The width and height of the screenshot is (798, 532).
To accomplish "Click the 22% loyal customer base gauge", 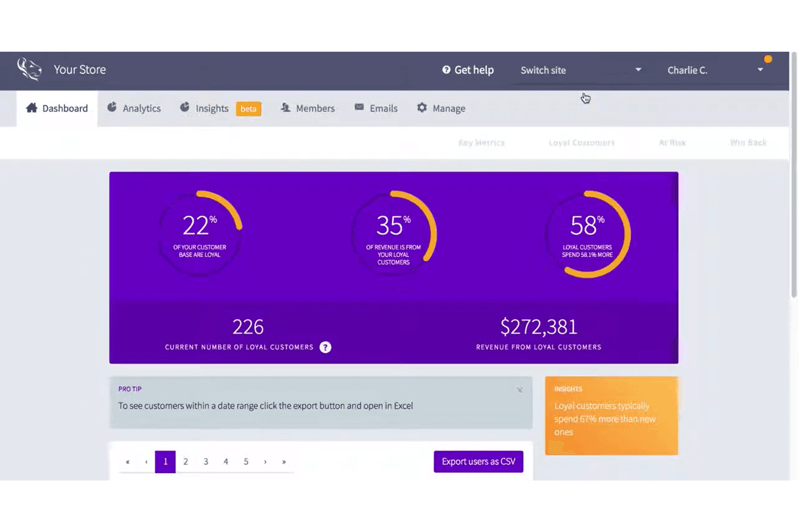I will click(x=200, y=234).
